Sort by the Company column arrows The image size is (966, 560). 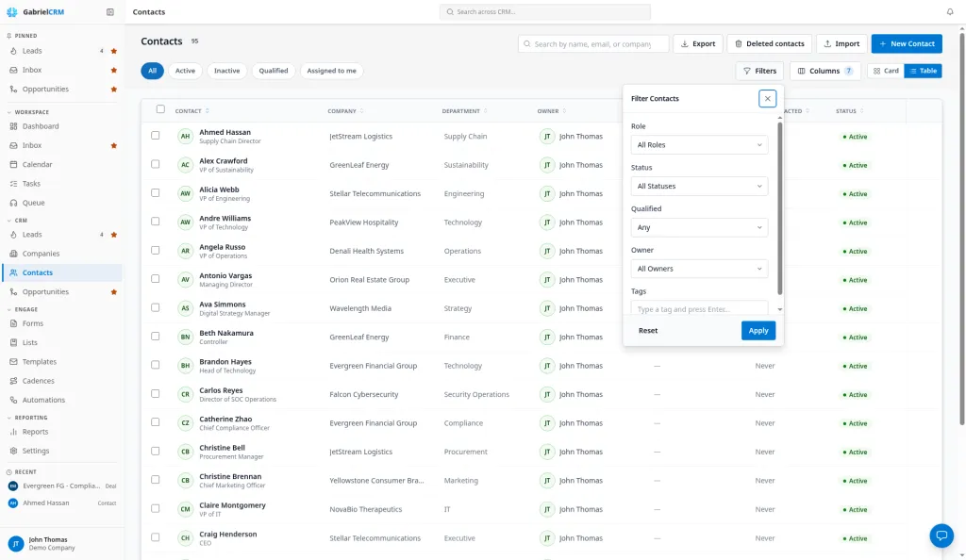(x=361, y=110)
